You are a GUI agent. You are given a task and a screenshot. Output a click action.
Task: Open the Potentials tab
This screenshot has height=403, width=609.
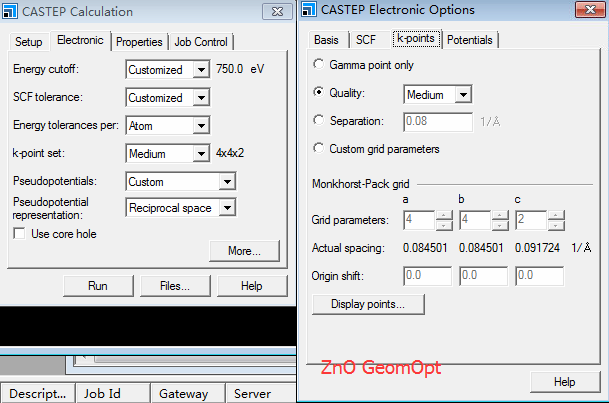[x=470, y=40]
